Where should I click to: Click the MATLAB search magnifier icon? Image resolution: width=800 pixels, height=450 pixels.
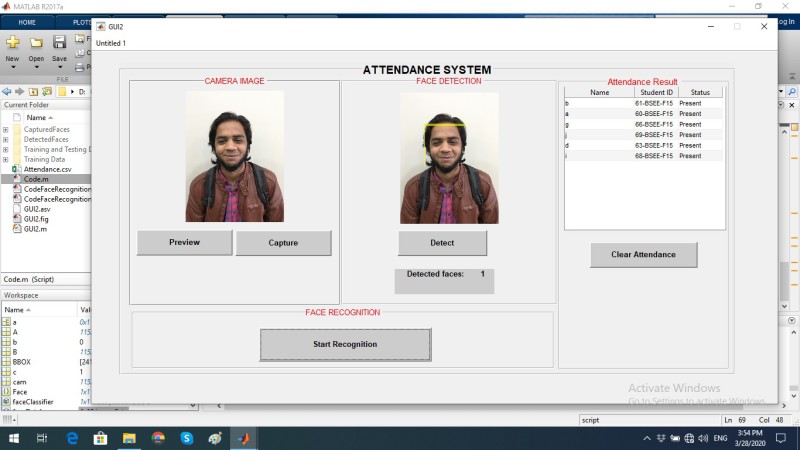[x=792, y=92]
